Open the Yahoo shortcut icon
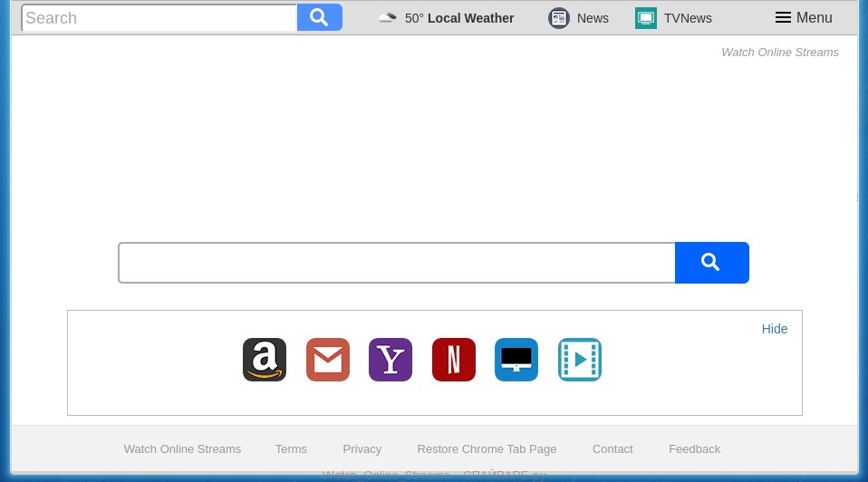The height and width of the screenshot is (482, 868). coord(391,360)
